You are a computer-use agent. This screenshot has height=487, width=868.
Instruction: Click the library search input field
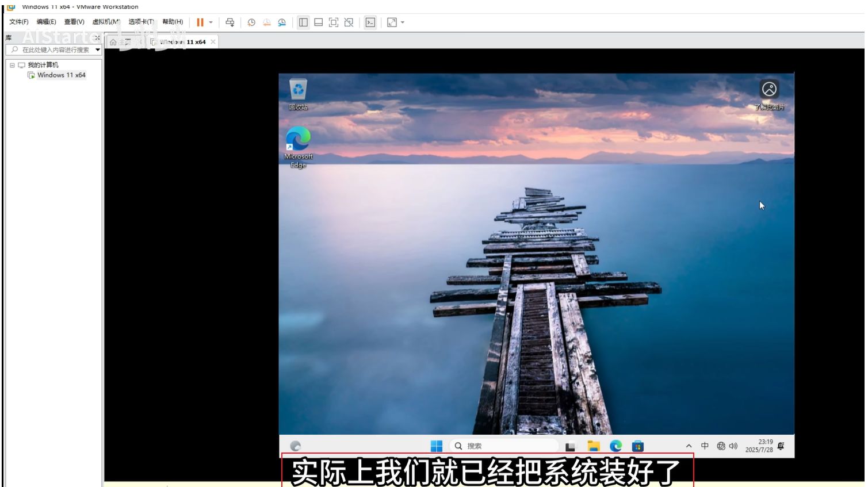pyautogui.click(x=55, y=50)
